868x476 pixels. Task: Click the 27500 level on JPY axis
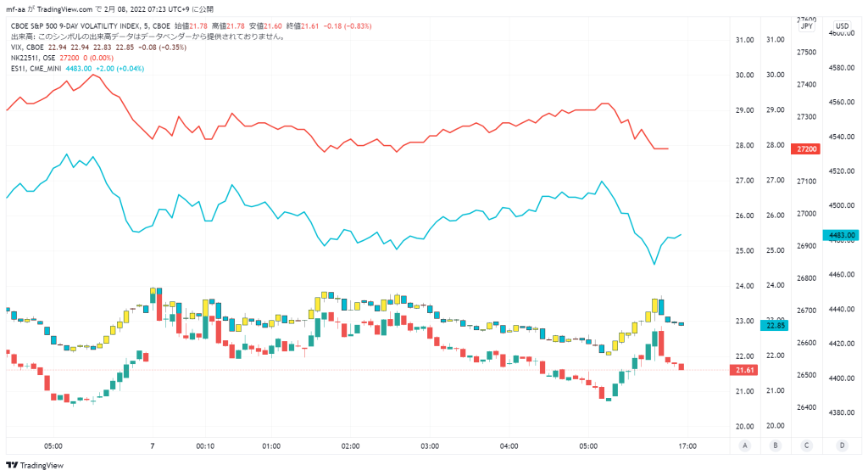tap(807, 53)
